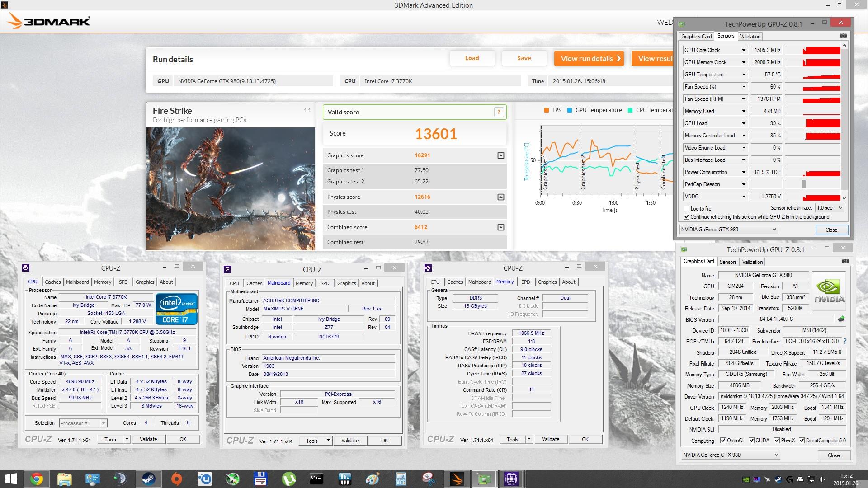
Task: Switch to CPU-Z taskbar icon
Action: (x=512, y=479)
